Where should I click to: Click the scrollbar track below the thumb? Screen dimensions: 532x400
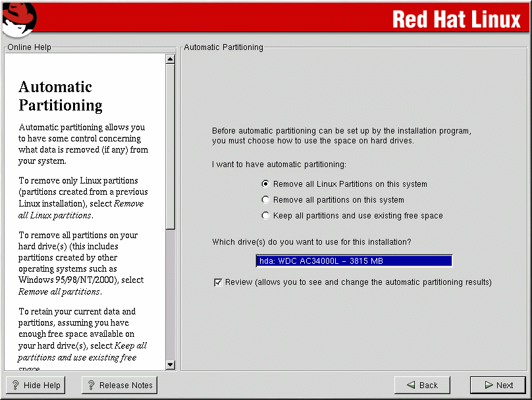pyautogui.click(x=170, y=296)
